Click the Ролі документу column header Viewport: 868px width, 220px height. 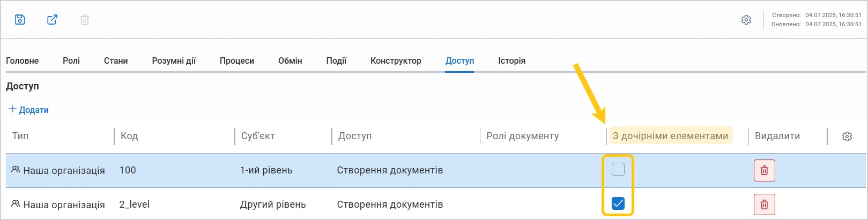tap(522, 136)
